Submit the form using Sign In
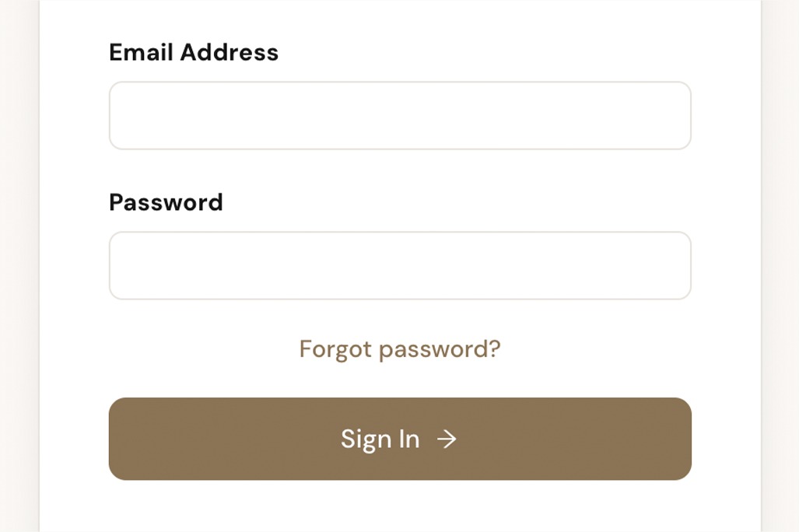The width and height of the screenshot is (799, 532). (x=400, y=439)
